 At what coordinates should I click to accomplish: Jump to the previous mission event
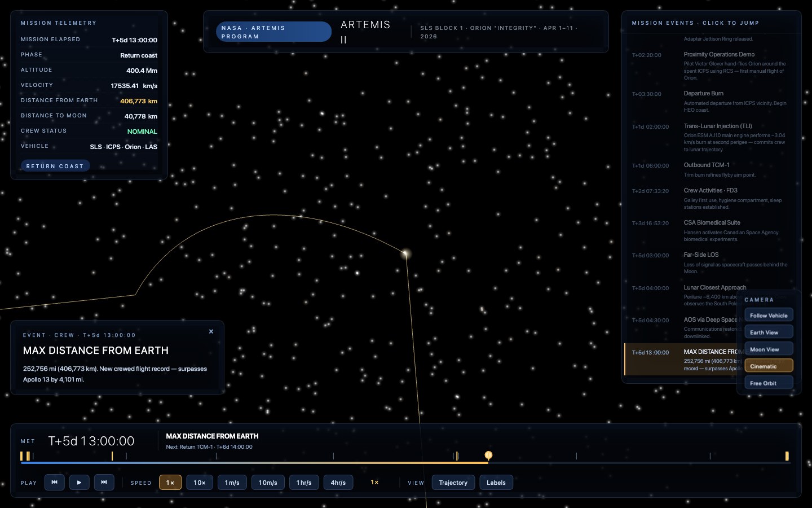(54, 483)
